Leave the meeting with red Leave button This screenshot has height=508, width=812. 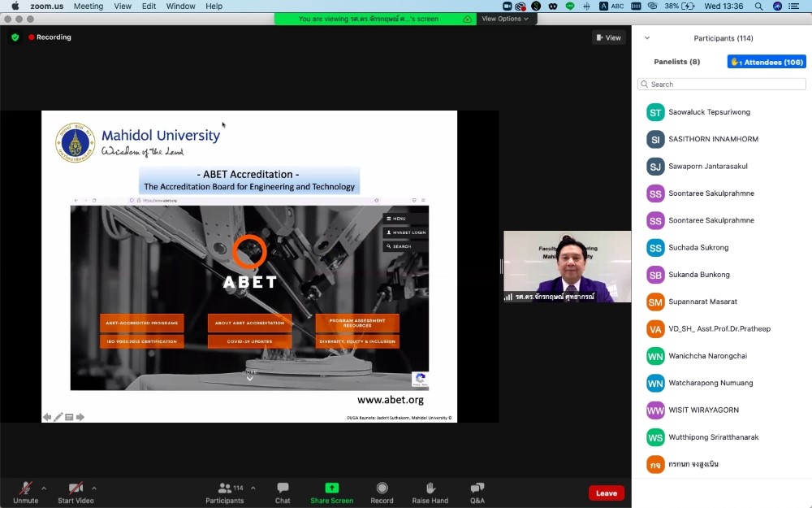pyautogui.click(x=606, y=493)
